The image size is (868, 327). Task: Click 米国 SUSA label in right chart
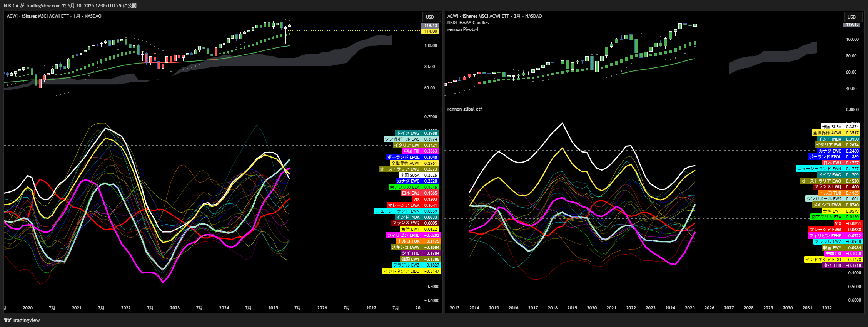[x=831, y=127]
